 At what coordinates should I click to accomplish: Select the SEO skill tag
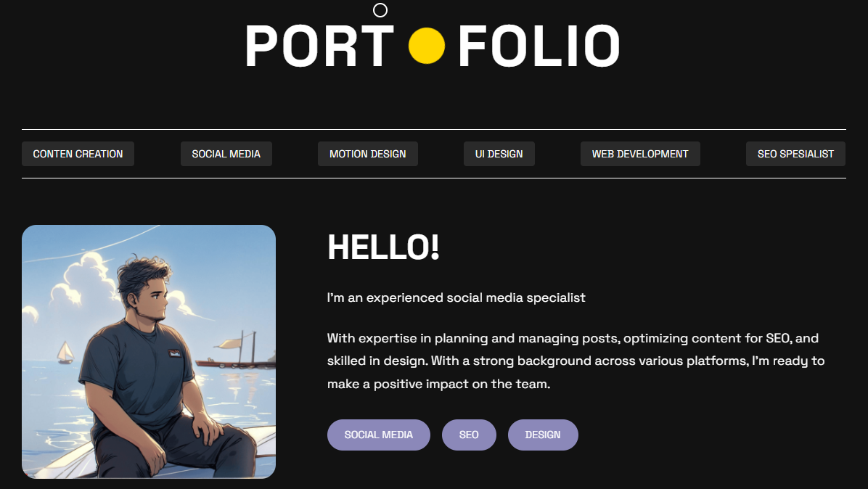469,435
